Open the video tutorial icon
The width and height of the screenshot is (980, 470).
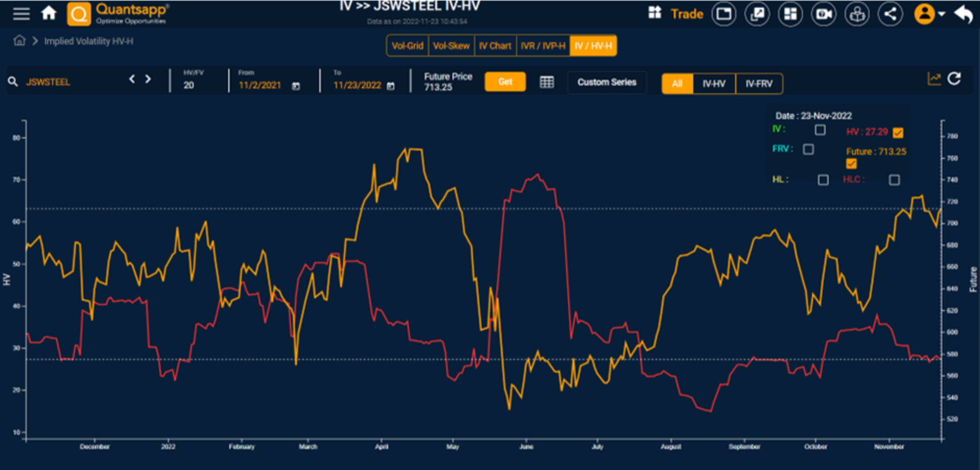tap(823, 14)
